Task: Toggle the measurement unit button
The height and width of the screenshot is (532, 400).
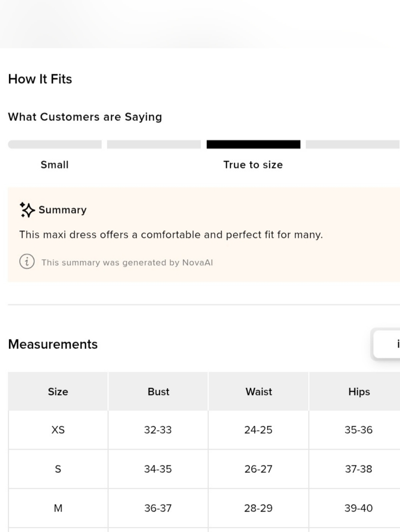Action: (x=387, y=344)
